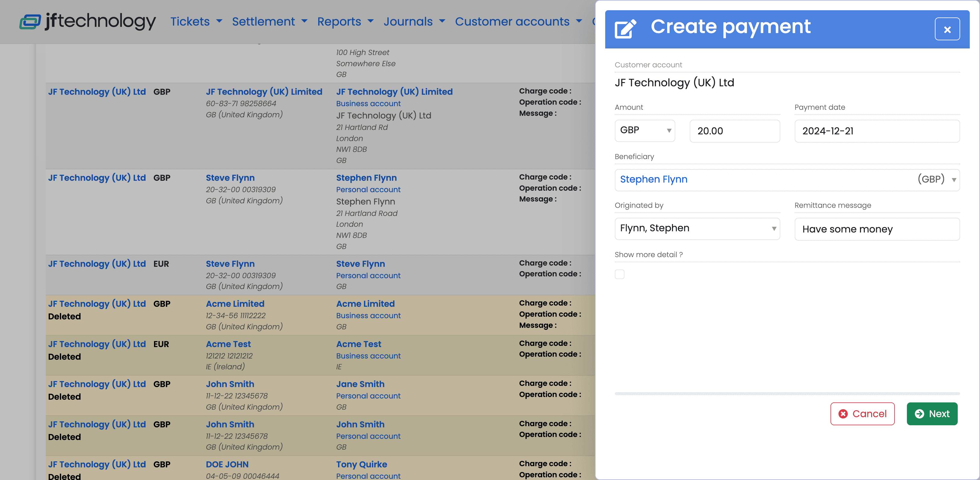Click the Cancel button cross icon
Viewport: 980px width, 480px height.
coord(843,414)
